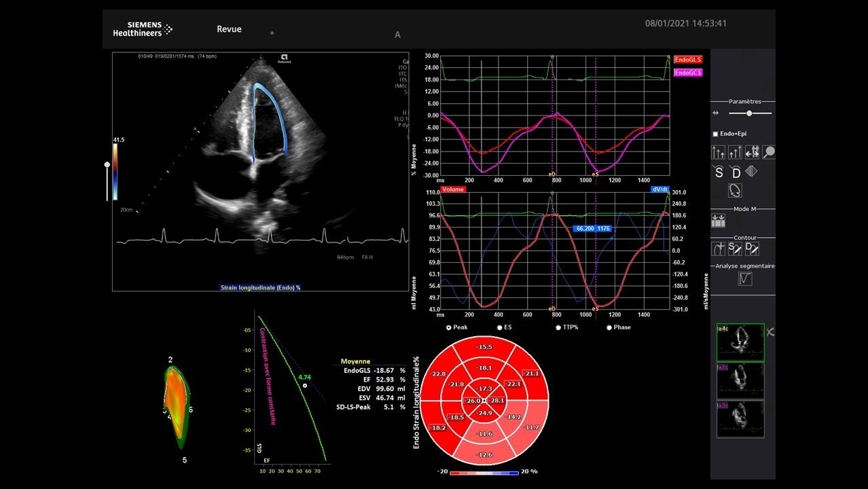Click the horizontal arrows mirror icon
The width and height of the screenshot is (868, 489).
coord(752,153)
